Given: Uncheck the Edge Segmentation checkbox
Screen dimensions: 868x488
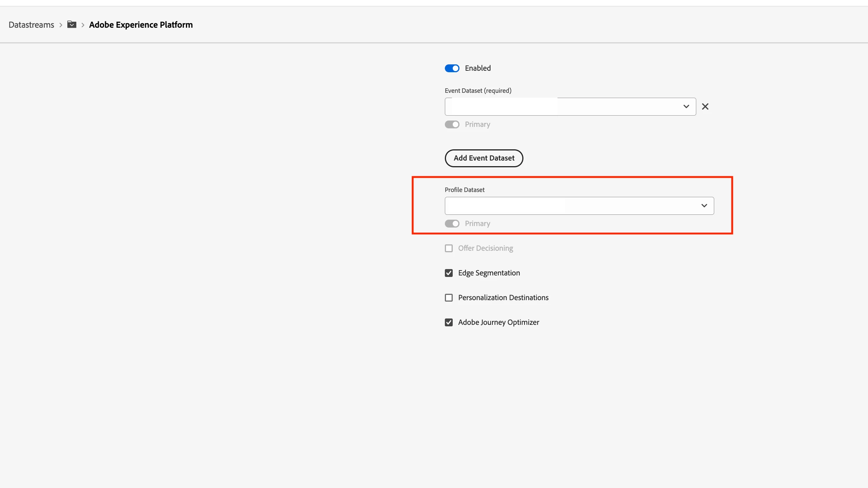Looking at the screenshot, I should (449, 273).
